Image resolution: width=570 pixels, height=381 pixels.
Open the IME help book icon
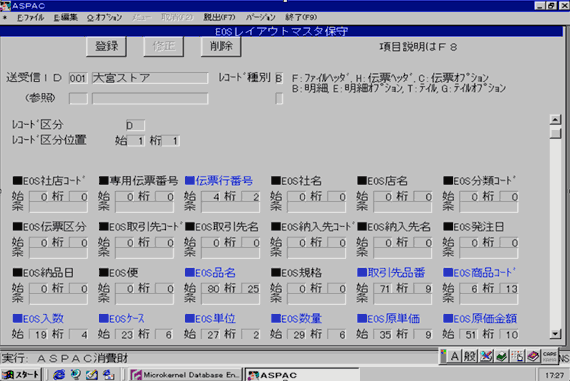[x=533, y=356]
